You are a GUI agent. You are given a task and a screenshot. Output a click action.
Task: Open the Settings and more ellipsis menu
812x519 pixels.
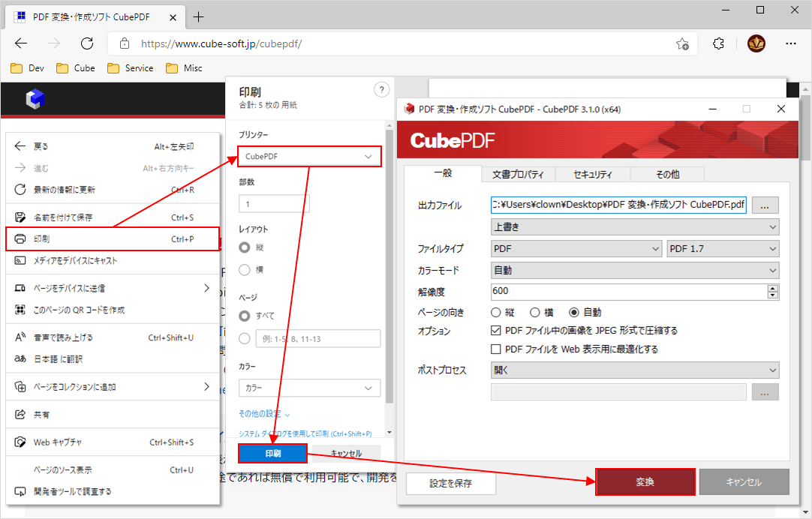pyautogui.click(x=791, y=43)
